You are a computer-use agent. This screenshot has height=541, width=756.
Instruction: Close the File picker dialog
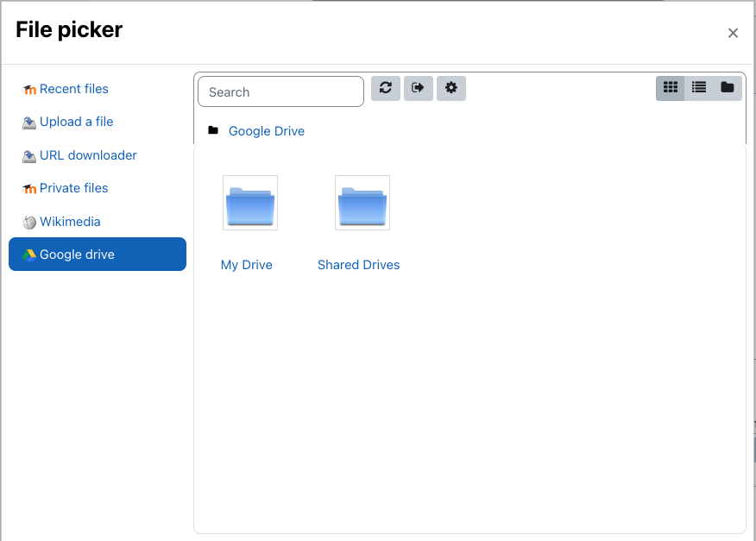coord(733,34)
